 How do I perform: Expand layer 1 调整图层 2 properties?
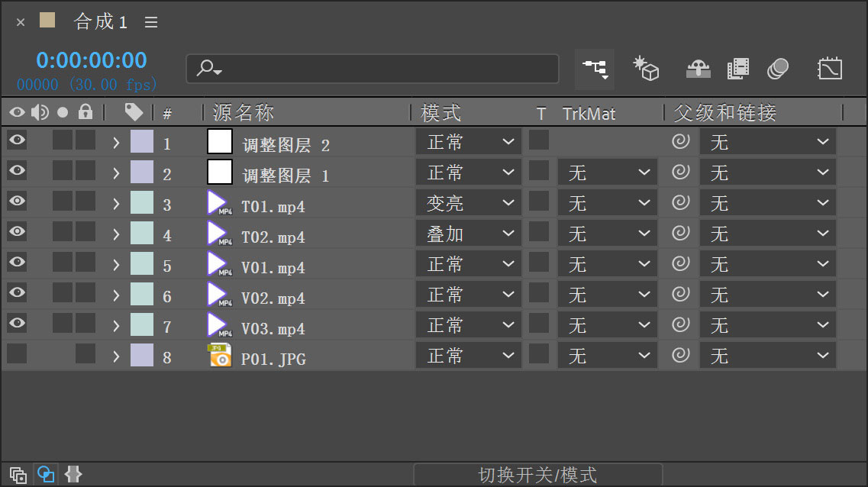116,143
